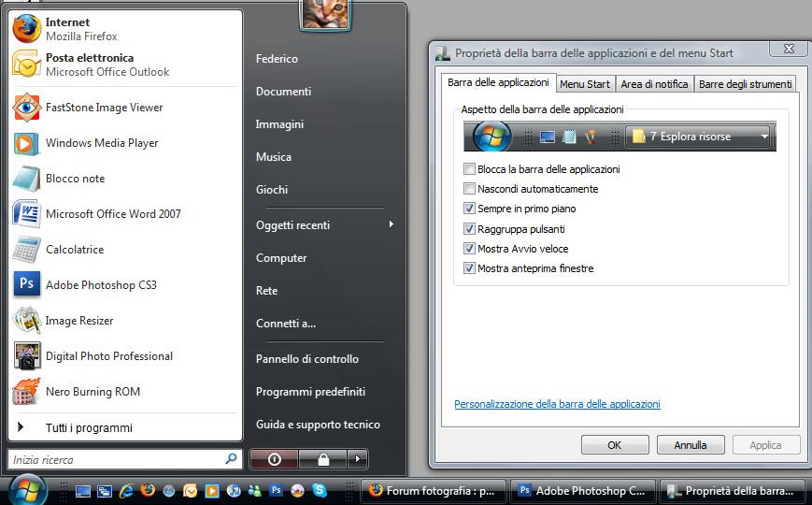Open Image Resizer
The image size is (812, 505).
coord(125,321)
